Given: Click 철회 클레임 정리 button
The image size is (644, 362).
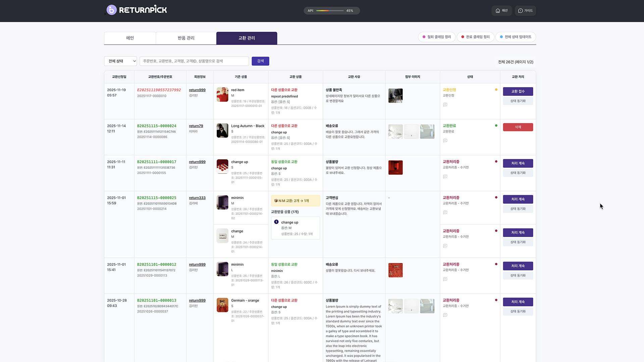Looking at the screenshot, I should (x=436, y=37).
